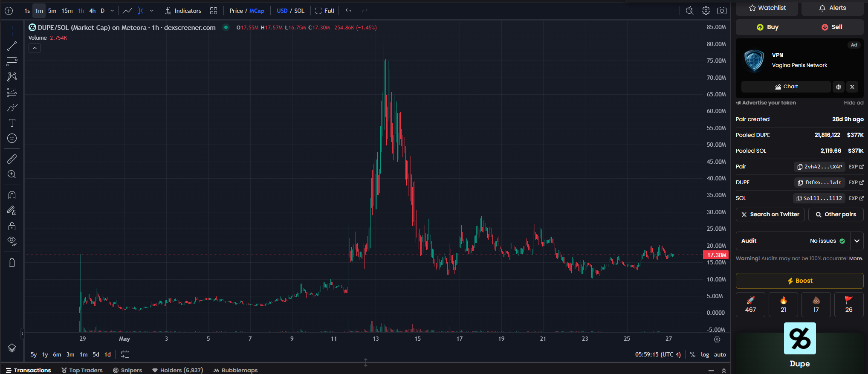Open the Alerts panel
This screenshot has width=868, height=374.
(x=832, y=8)
